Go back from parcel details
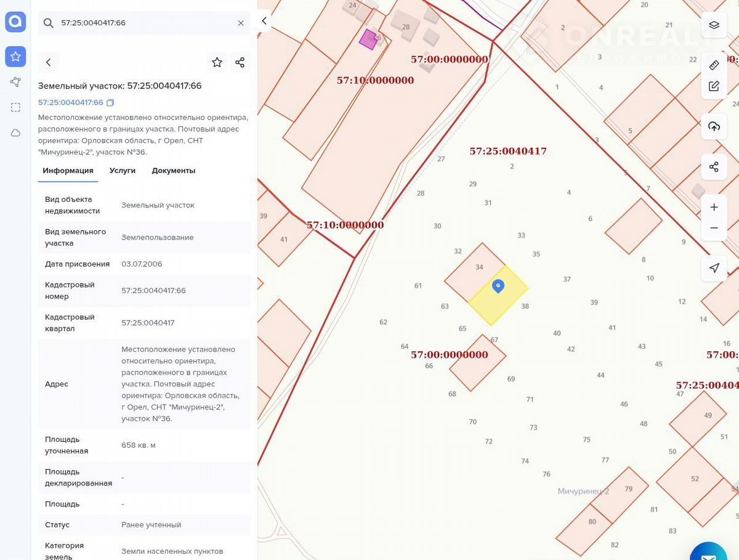The width and height of the screenshot is (739, 560). click(49, 62)
